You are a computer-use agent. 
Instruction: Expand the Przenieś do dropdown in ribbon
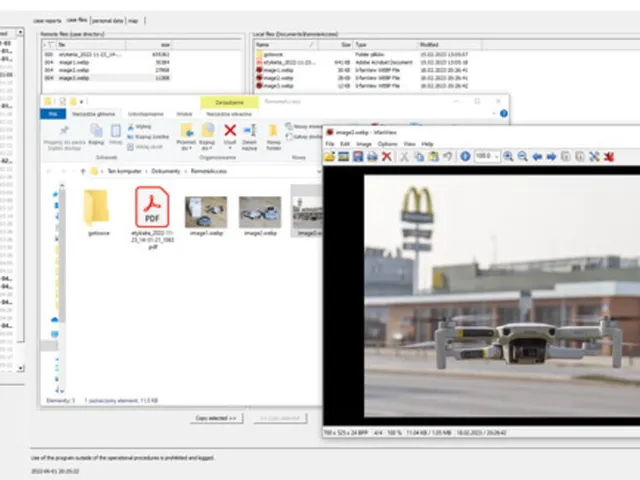click(187, 148)
